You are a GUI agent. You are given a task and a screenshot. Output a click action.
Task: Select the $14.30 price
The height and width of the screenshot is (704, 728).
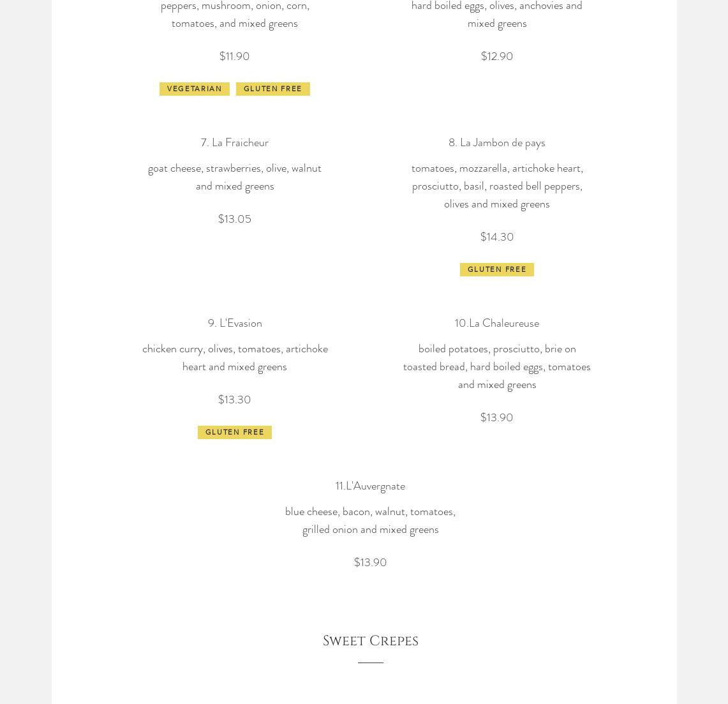click(496, 237)
